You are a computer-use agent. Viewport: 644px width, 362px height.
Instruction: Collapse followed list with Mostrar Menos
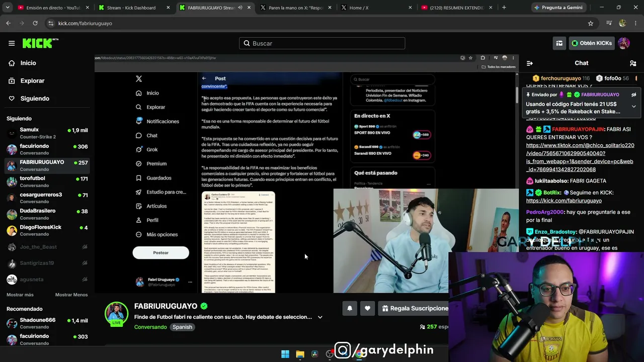coord(71,295)
